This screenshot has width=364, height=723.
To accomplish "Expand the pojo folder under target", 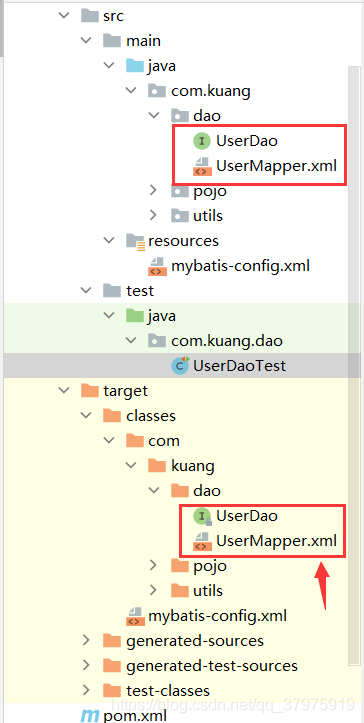I will pos(154,565).
